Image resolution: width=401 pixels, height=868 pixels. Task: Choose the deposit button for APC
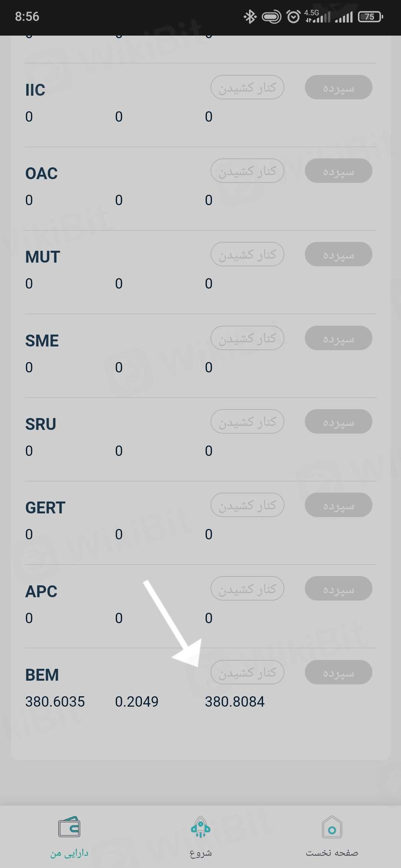(338, 589)
